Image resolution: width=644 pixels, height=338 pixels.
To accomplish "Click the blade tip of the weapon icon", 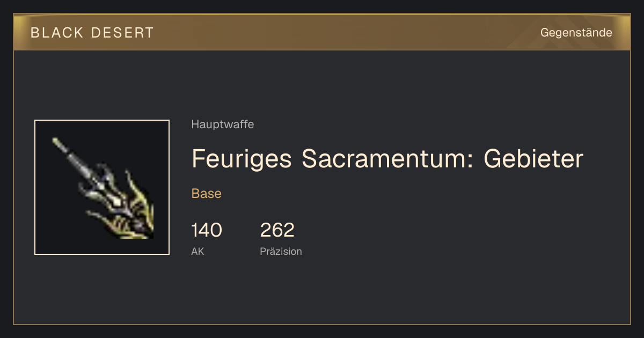I will click(58, 143).
